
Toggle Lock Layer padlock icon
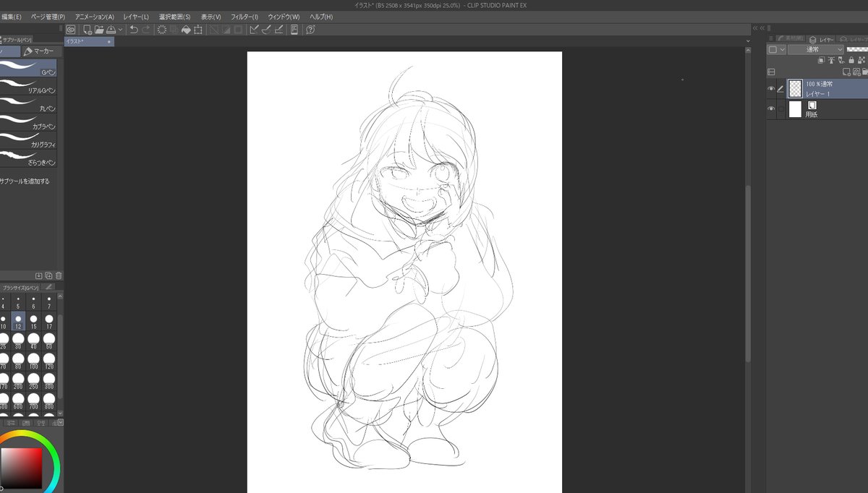[x=851, y=61]
